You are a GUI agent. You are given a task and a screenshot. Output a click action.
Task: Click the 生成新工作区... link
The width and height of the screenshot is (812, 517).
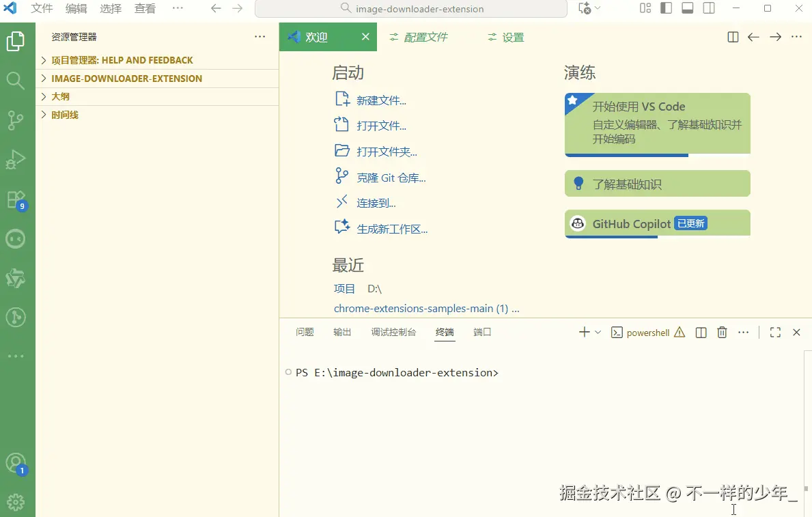coord(392,229)
